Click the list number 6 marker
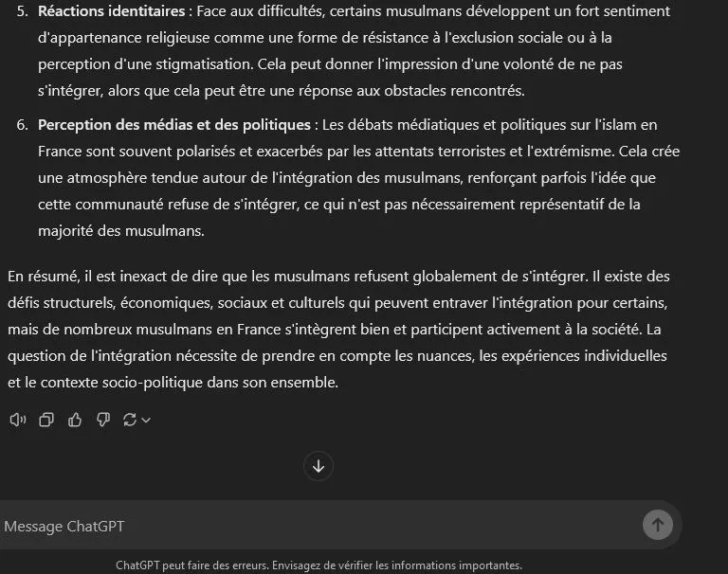Screen dimensions: 728x574 [x=23, y=125]
